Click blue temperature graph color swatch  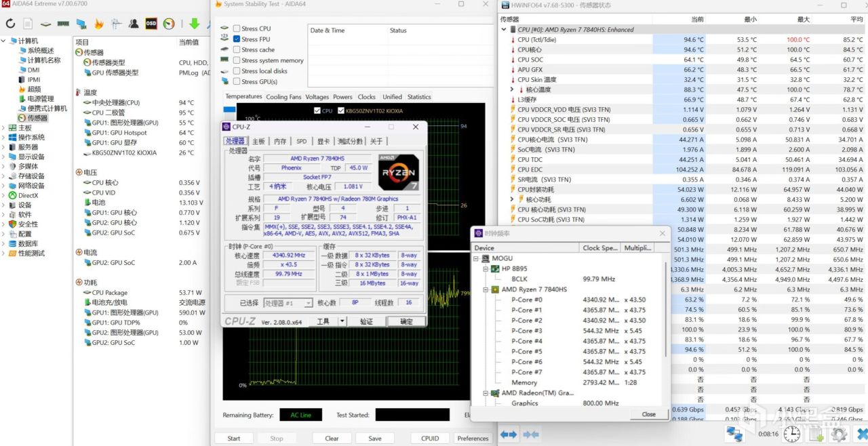[229, 110]
